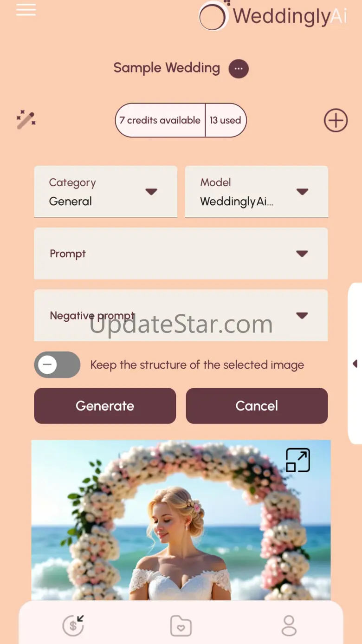Click the magic wand icon
362x644 pixels.
(26, 120)
